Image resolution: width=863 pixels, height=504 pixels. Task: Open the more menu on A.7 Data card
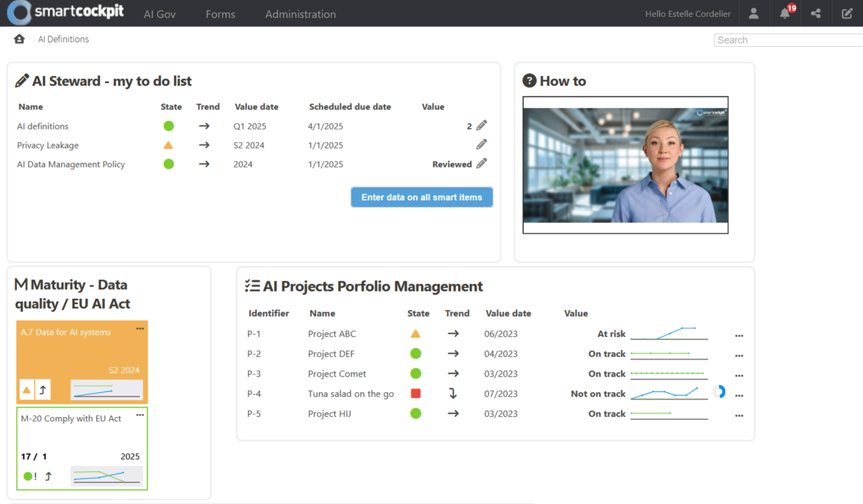[x=140, y=329]
